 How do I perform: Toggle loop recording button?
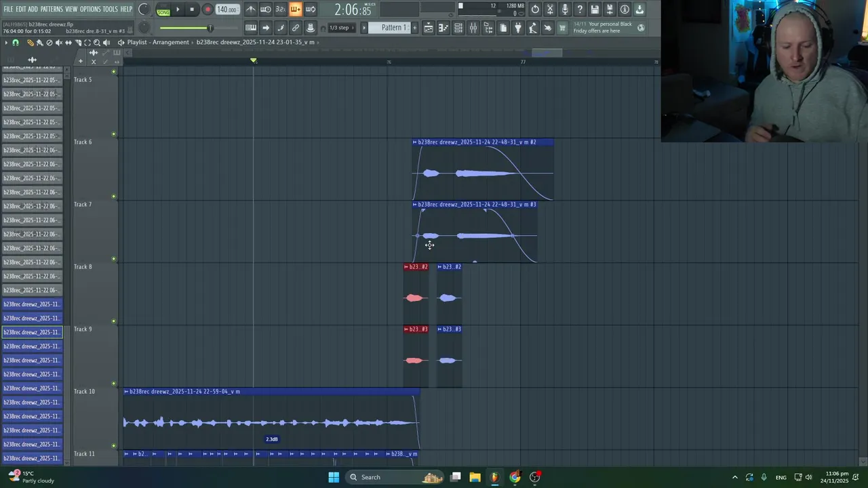point(310,9)
